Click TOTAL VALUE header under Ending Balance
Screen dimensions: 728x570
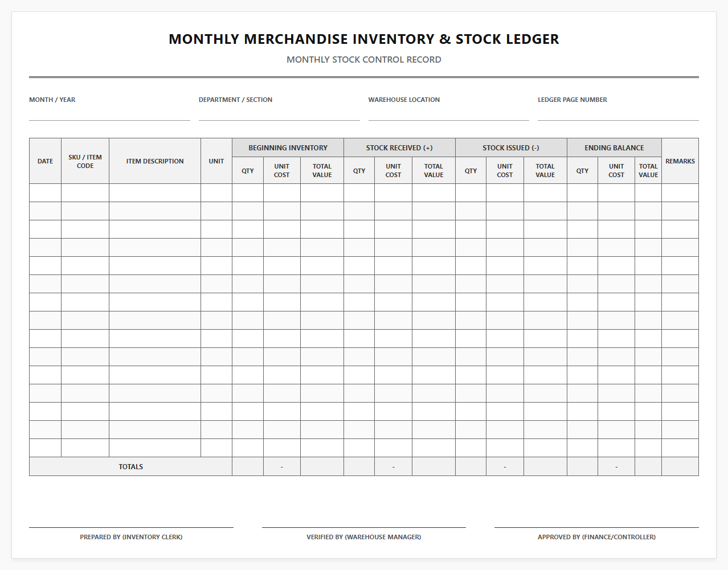click(648, 170)
